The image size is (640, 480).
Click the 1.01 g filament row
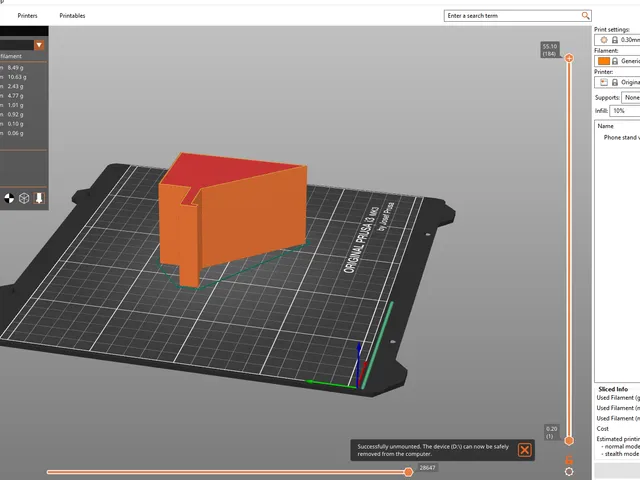[x=23, y=105]
